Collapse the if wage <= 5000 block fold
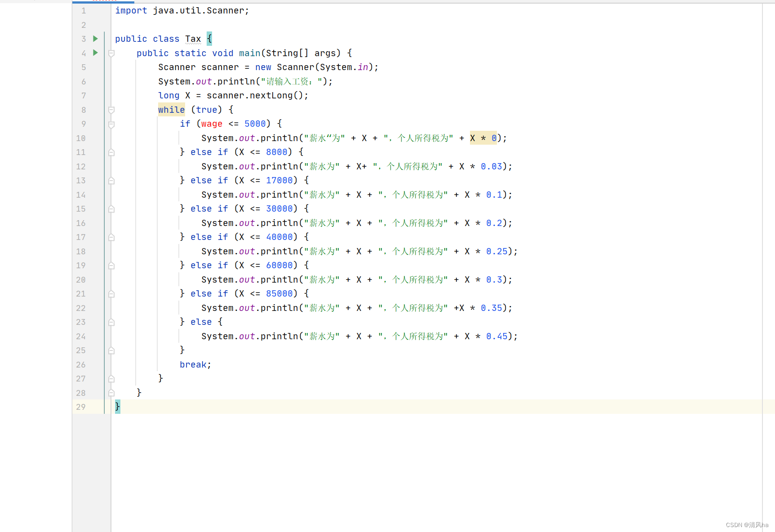775x532 pixels. coord(111,124)
